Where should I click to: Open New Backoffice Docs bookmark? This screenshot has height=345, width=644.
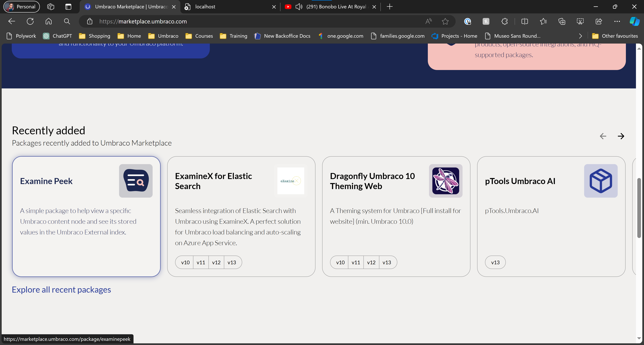(282, 36)
